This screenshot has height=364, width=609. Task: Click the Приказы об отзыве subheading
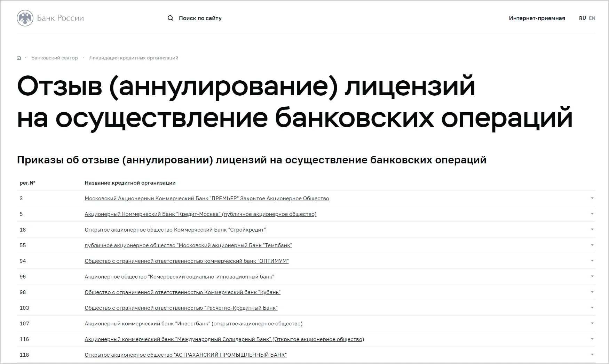[x=252, y=160]
